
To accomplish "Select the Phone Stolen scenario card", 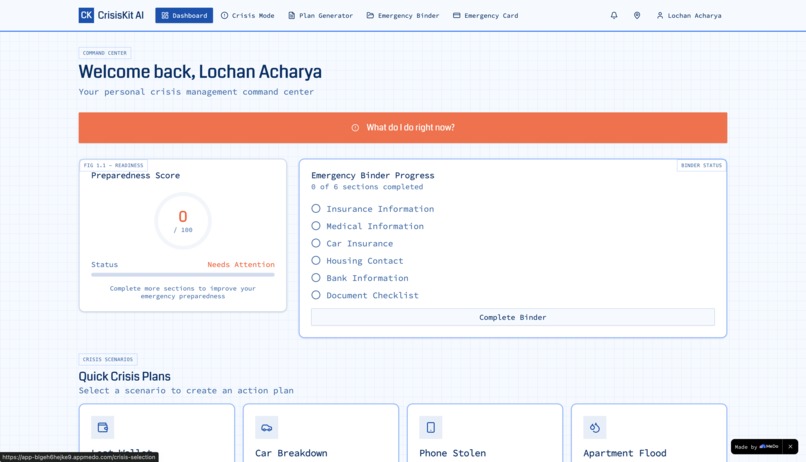I will [x=485, y=433].
